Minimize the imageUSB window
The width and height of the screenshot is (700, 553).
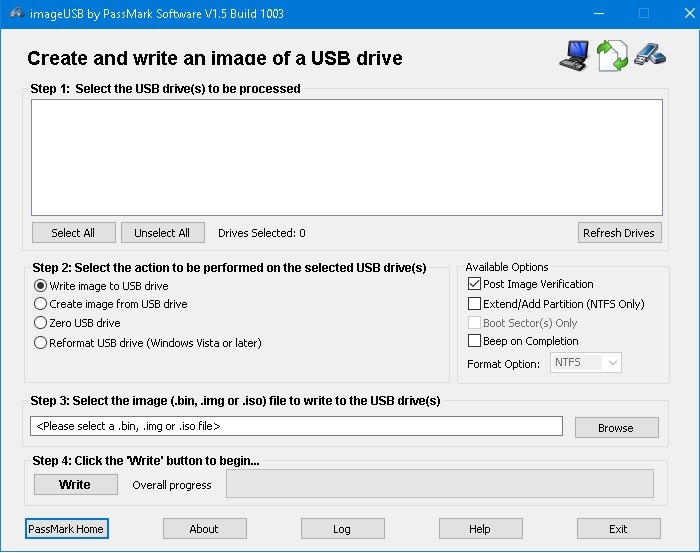pos(599,13)
